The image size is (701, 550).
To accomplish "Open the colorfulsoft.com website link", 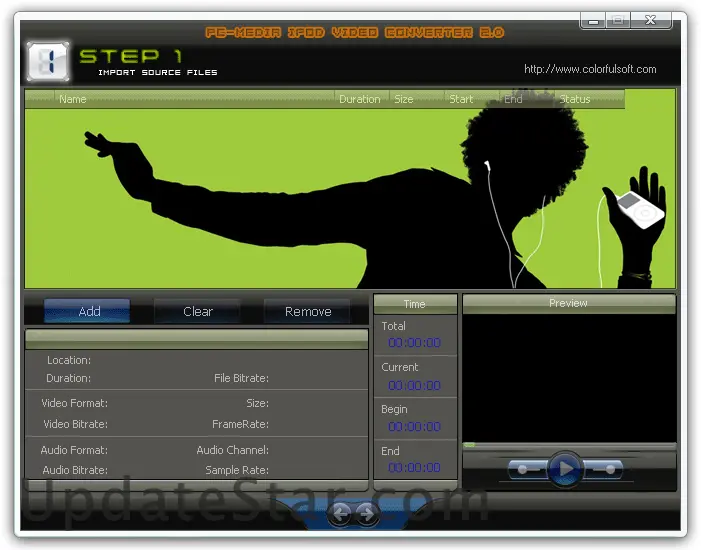I will tap(590, 69).
